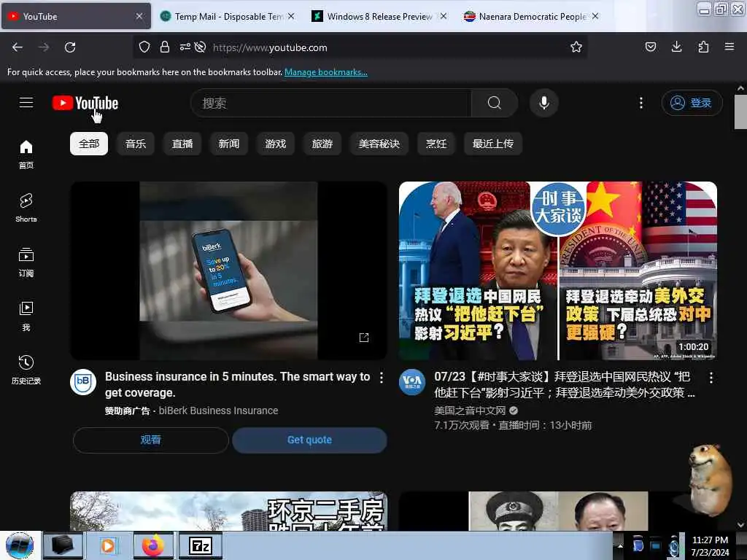This screenshot has height=560, width=747.
Task: Open the YouTube hamburger guide menu
Action: click(26, 102)
